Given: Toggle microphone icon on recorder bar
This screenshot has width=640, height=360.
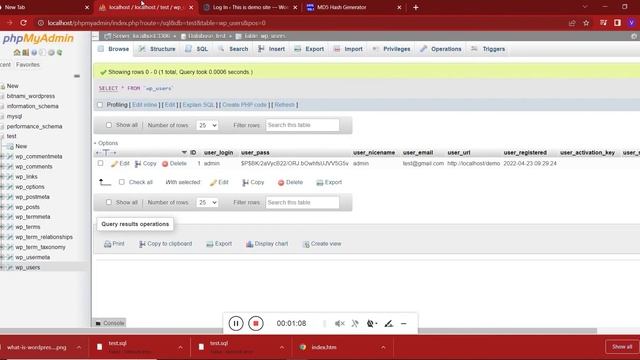Looking at the screenshot, I should [355, 323].
